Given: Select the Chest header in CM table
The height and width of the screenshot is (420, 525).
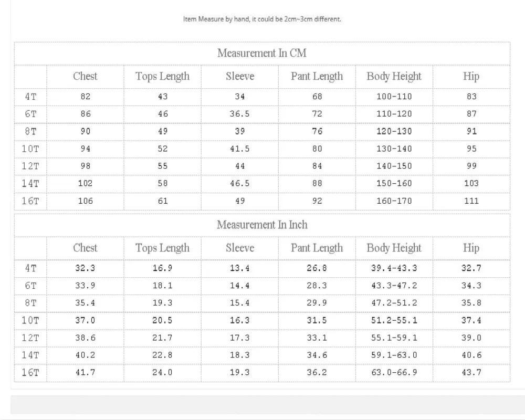Looking at the screenshot, I should click(x=85, y=76).
